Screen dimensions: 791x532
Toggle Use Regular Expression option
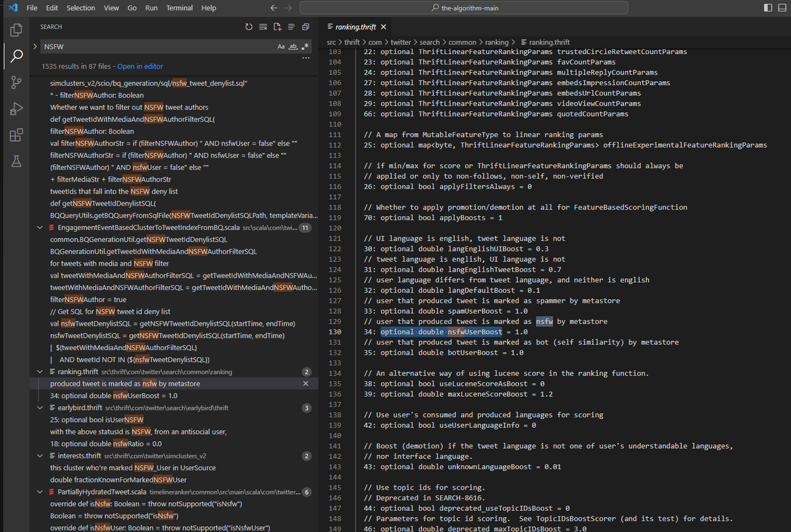[x=305, y=47]
